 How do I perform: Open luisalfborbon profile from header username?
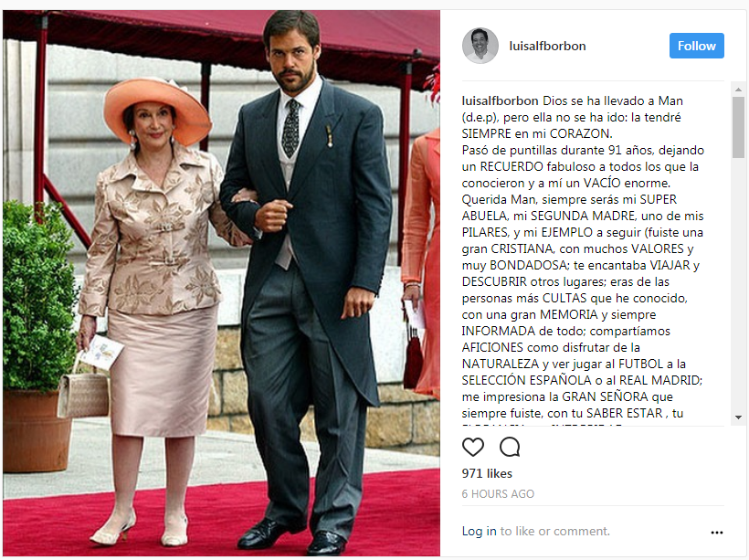[x=547, y=46]
